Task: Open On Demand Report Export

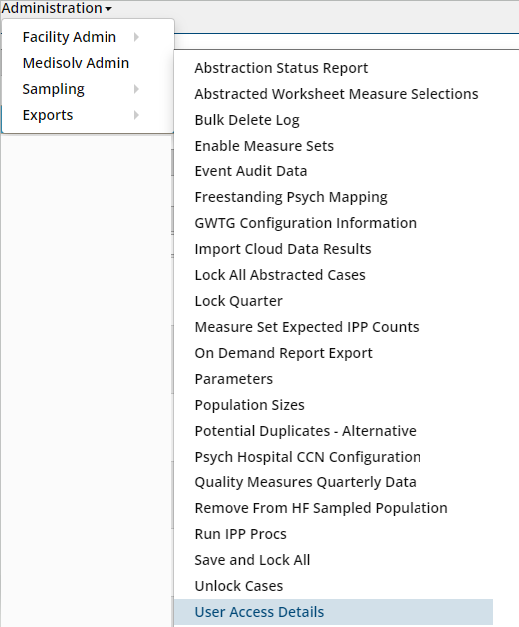Action: (283, 353)
